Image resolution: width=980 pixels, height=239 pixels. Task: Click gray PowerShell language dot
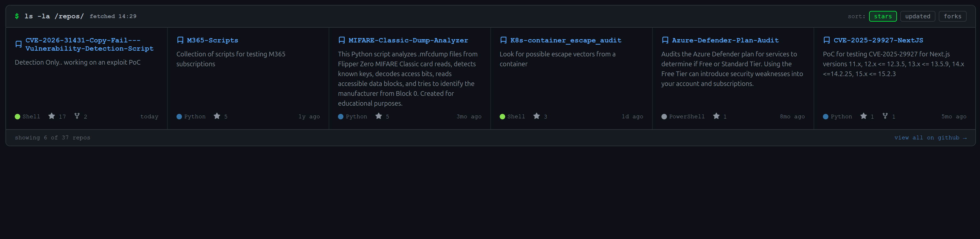(x=664, y=117)
